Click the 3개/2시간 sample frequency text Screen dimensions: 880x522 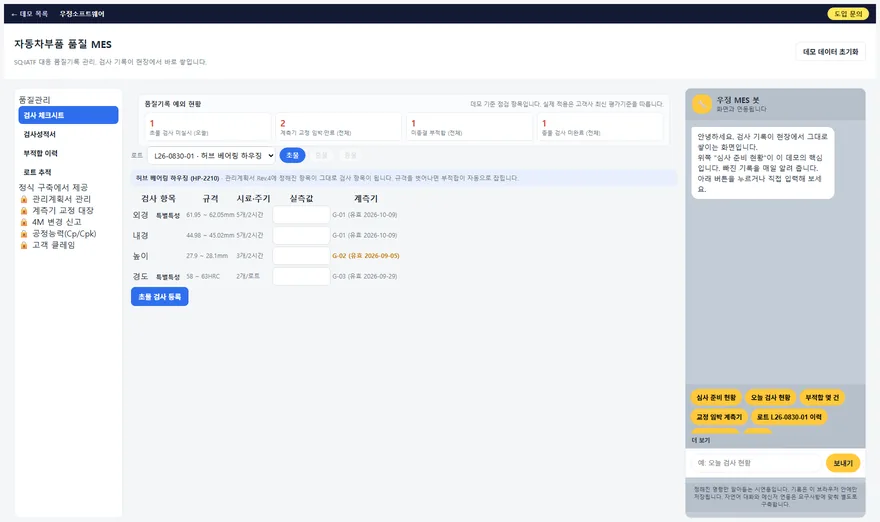[250, 256]
